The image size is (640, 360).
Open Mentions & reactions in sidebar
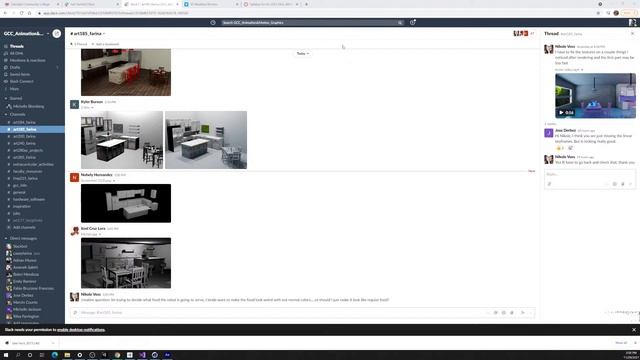point(27,60)
